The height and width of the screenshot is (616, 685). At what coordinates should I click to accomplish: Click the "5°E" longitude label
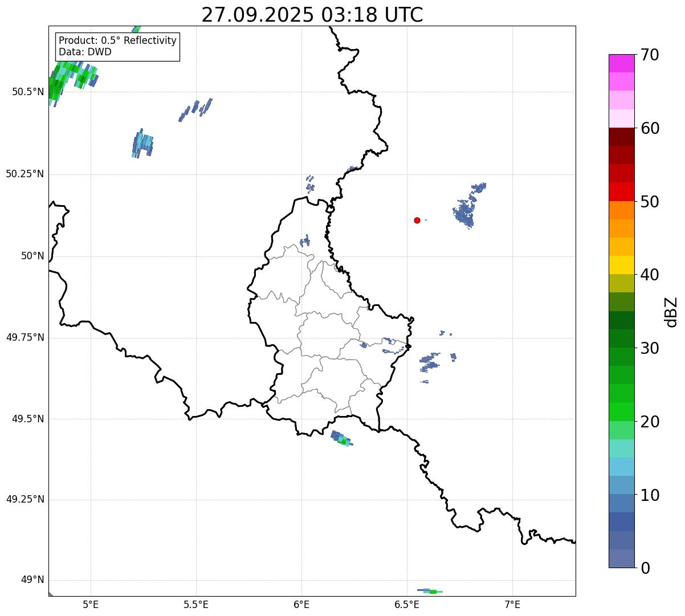[91, 605]
